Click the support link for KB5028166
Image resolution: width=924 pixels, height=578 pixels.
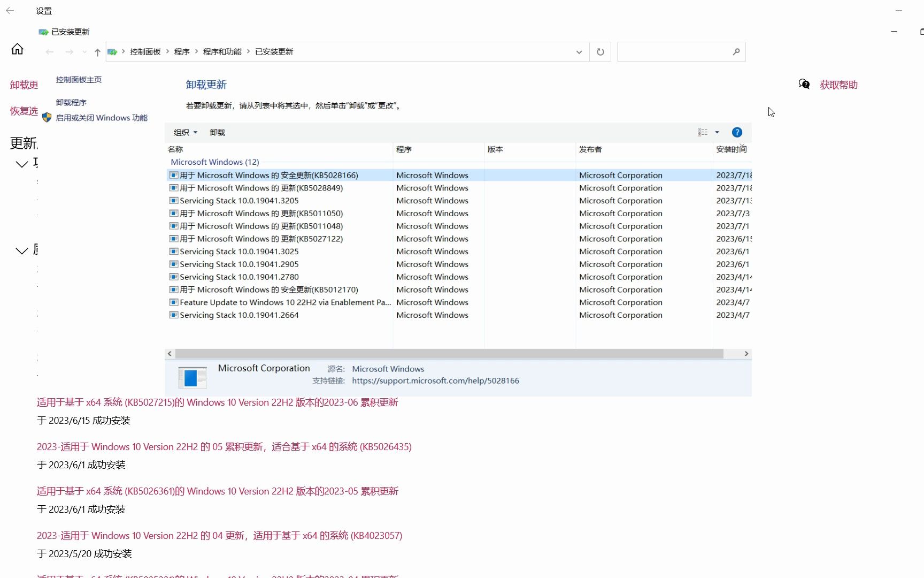435,381
